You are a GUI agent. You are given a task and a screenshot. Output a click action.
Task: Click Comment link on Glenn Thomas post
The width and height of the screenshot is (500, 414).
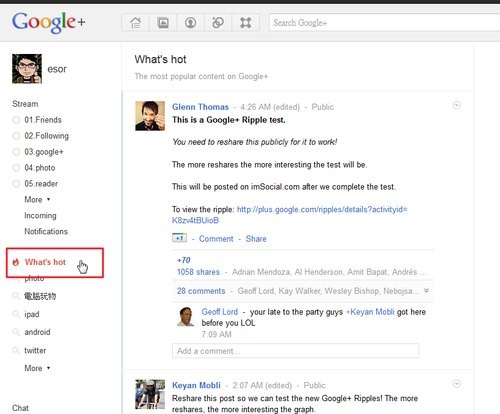click(x=216, y=239)
